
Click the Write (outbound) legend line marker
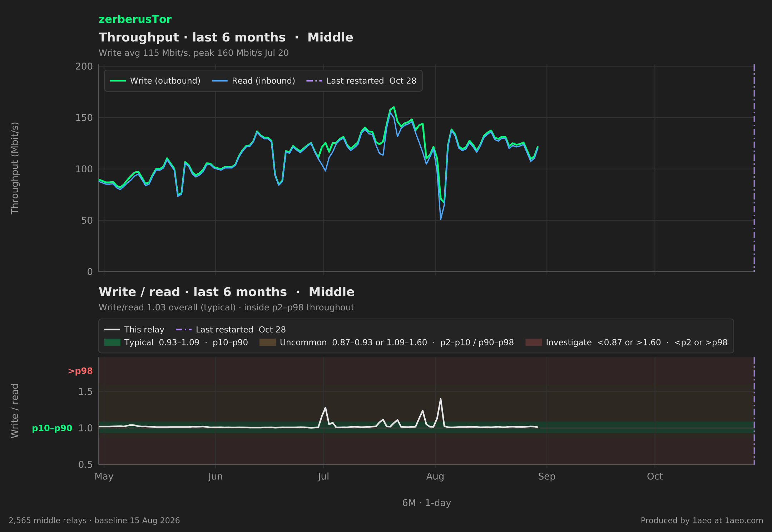118,81
